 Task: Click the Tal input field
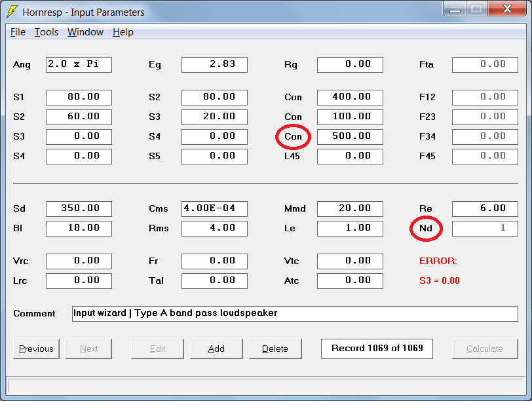point(214,281)
